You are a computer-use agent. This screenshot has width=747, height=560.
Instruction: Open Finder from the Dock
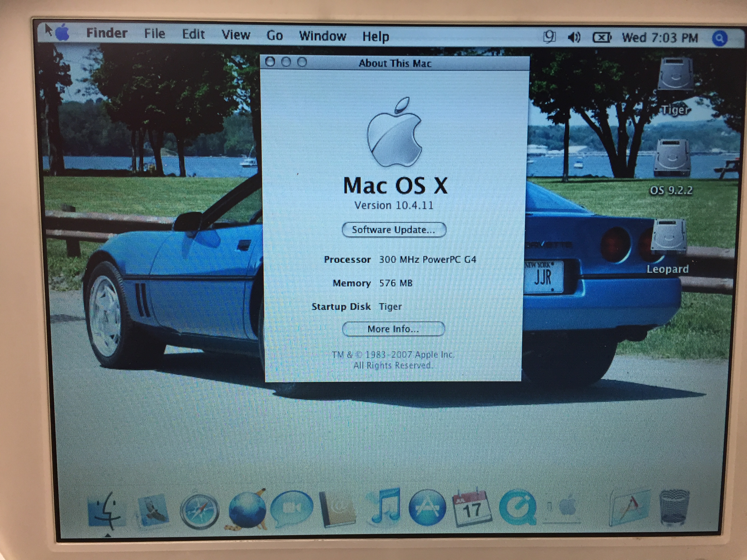(x=107, y=510)
